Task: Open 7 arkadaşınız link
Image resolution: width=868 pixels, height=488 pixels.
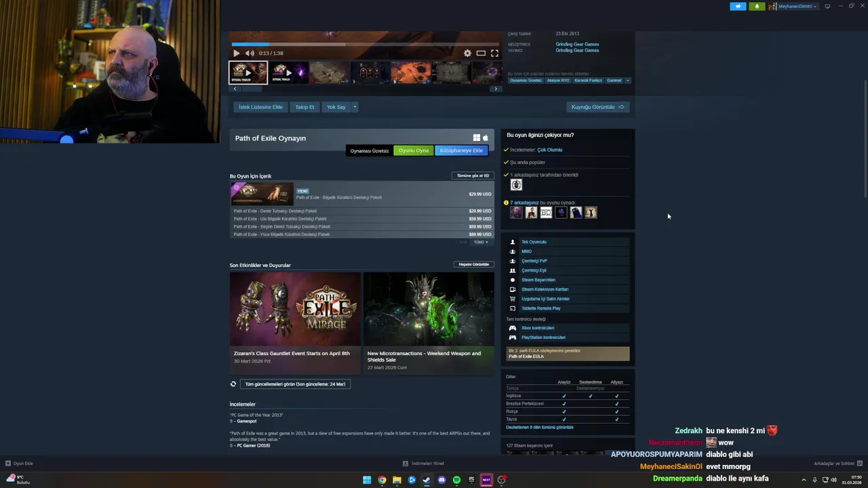Action: click(524, 203)
